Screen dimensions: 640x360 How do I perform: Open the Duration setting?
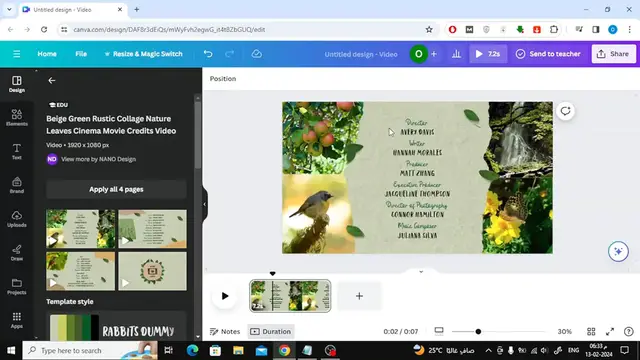coord(271,331)
